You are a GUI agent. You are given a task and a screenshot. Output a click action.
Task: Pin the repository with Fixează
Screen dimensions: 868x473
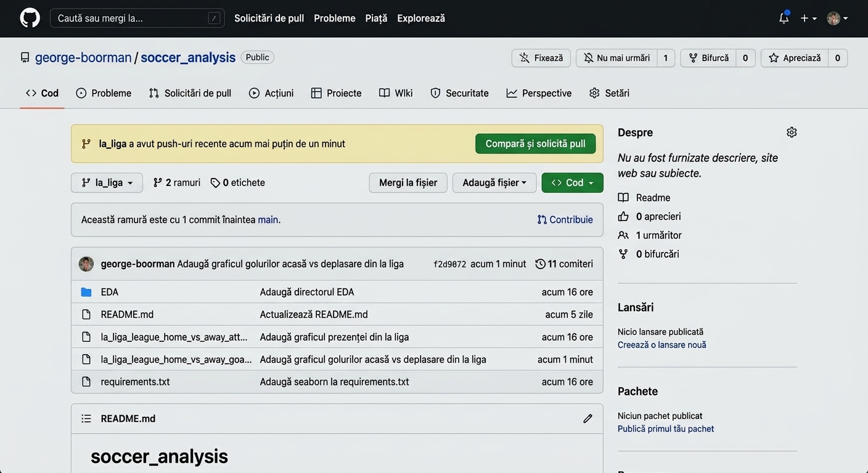541,58
